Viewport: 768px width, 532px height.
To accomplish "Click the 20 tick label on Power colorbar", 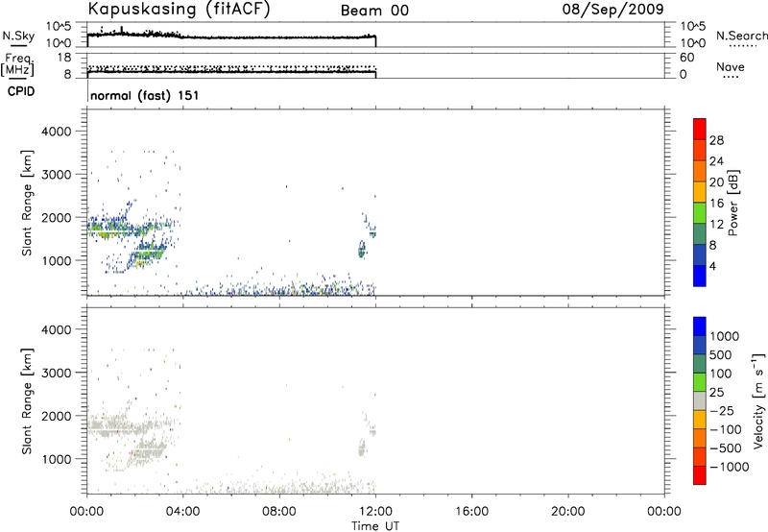I will (716, 182).
